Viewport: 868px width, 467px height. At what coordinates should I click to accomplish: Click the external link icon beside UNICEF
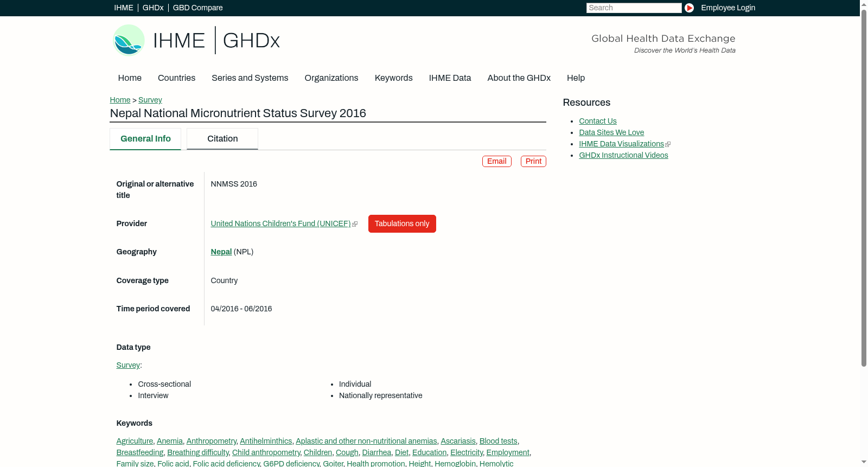pos(355,224)
